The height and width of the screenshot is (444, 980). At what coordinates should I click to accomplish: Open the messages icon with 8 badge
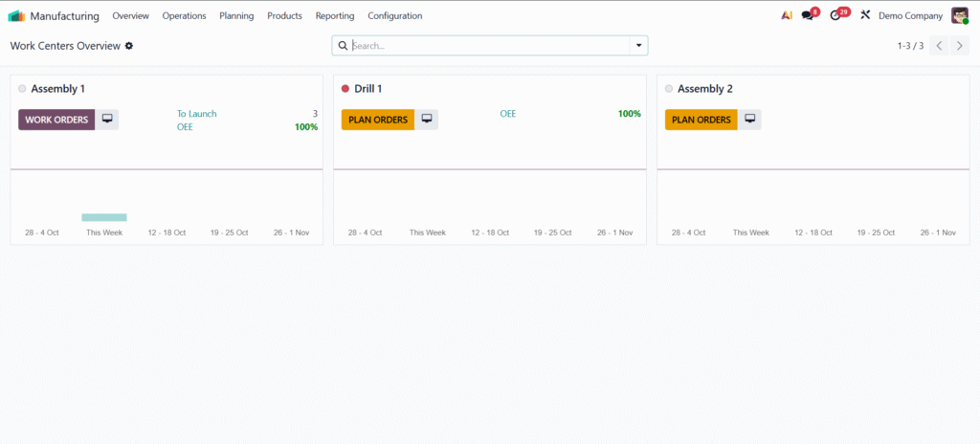point(808,15)
